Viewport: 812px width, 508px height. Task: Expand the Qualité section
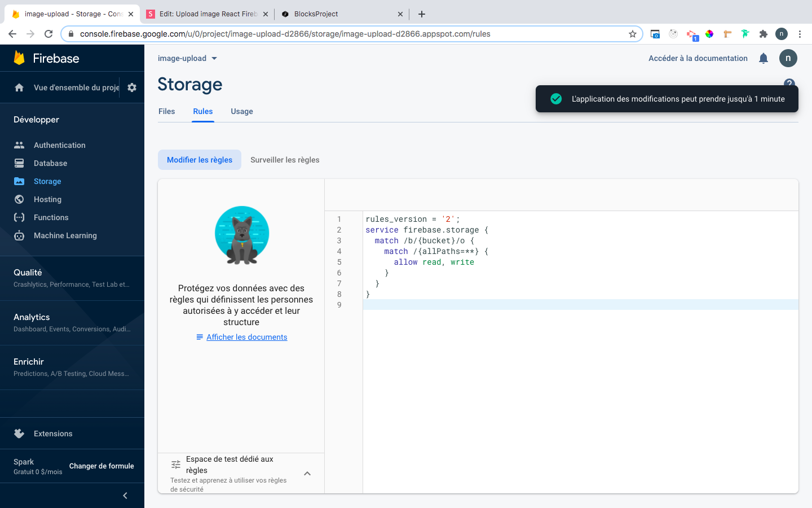point(72,278)
